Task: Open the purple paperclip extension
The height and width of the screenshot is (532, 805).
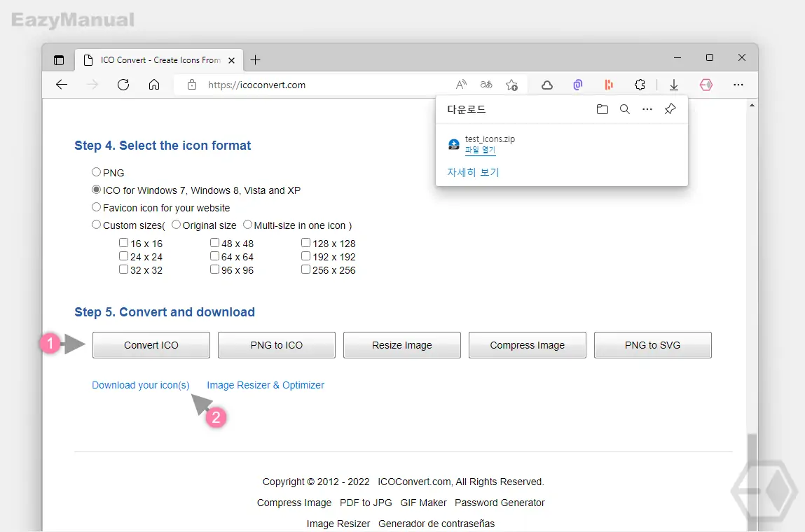Action: pos(578,85)
